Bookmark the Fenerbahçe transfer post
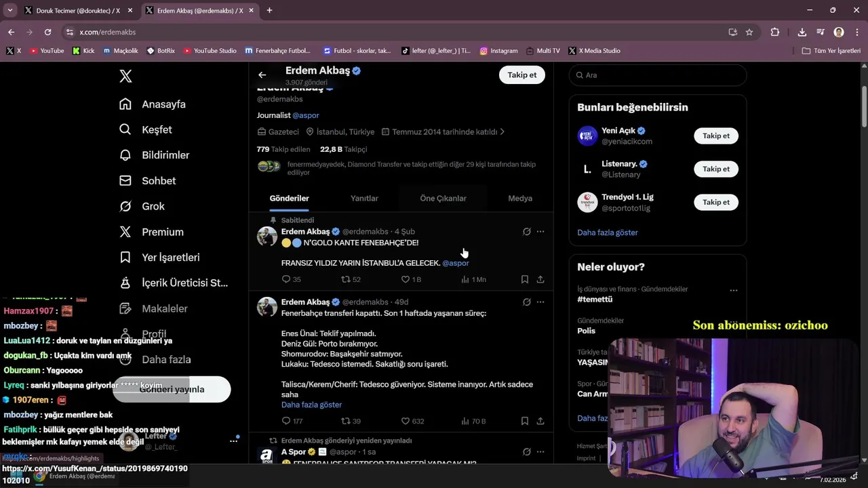This screenshot has height=488, width=868. [525, 421]
